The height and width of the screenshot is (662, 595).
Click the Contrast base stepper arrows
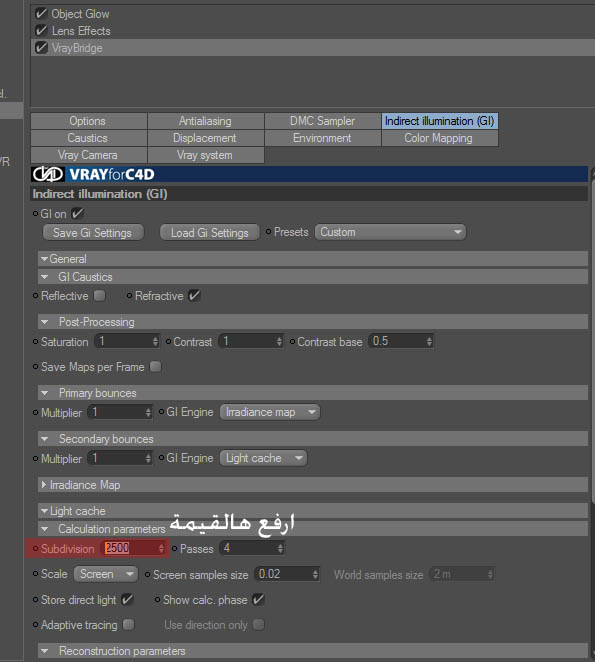pyautogui.click(x=429, y=341)
